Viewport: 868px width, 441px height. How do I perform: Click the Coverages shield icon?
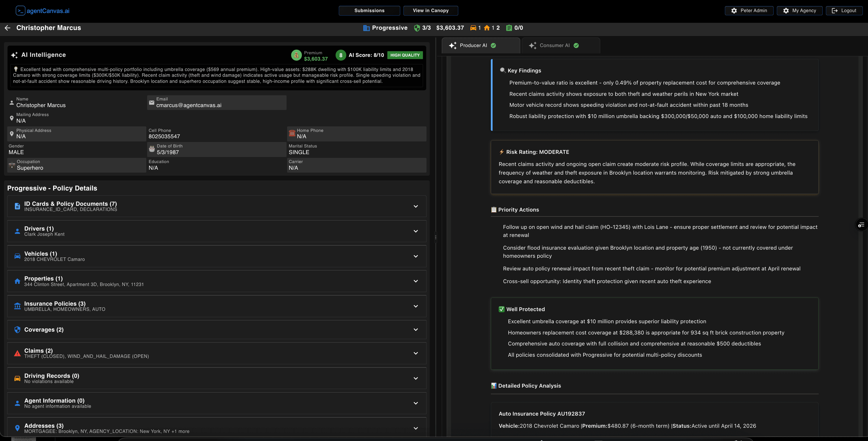pyautogui.click(x=17, y=330)
